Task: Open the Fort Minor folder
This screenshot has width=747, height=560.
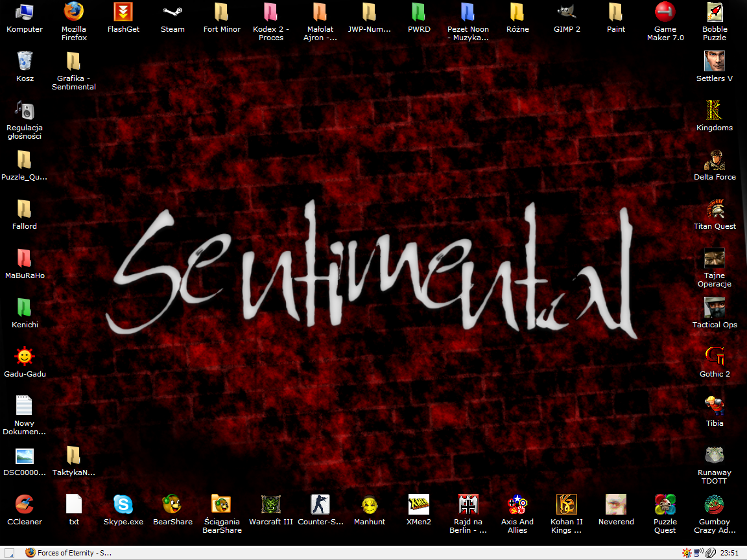Action: pos(222,12)
